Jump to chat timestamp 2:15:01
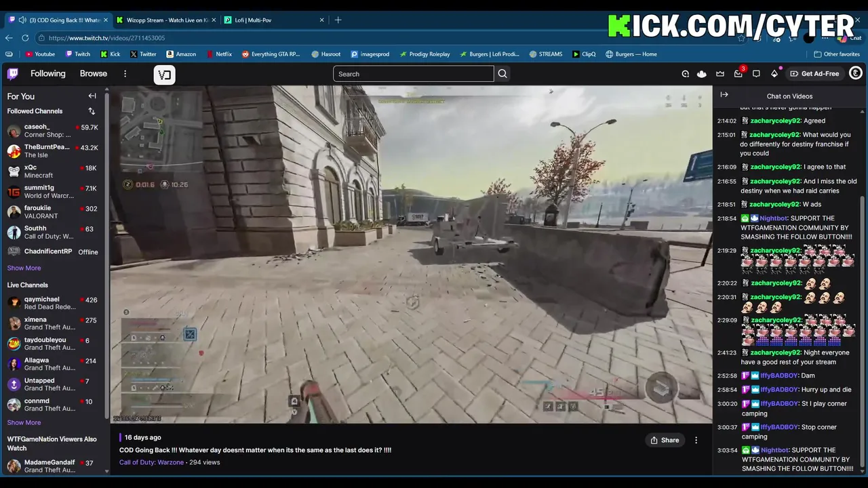 point(726,135)
